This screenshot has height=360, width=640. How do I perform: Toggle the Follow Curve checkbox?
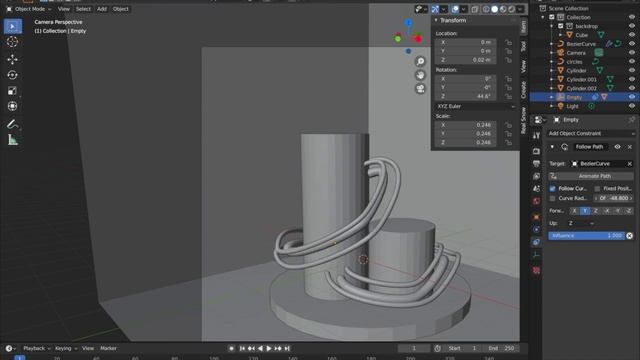[553, 189]
